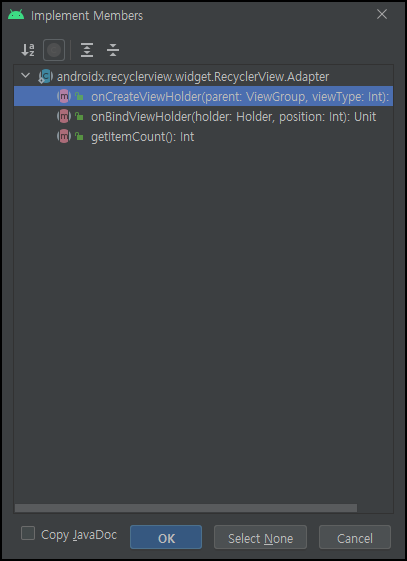Click green lock icon next to getItemCount
This screenshot has width=407, height=561.
pos(79,136)
